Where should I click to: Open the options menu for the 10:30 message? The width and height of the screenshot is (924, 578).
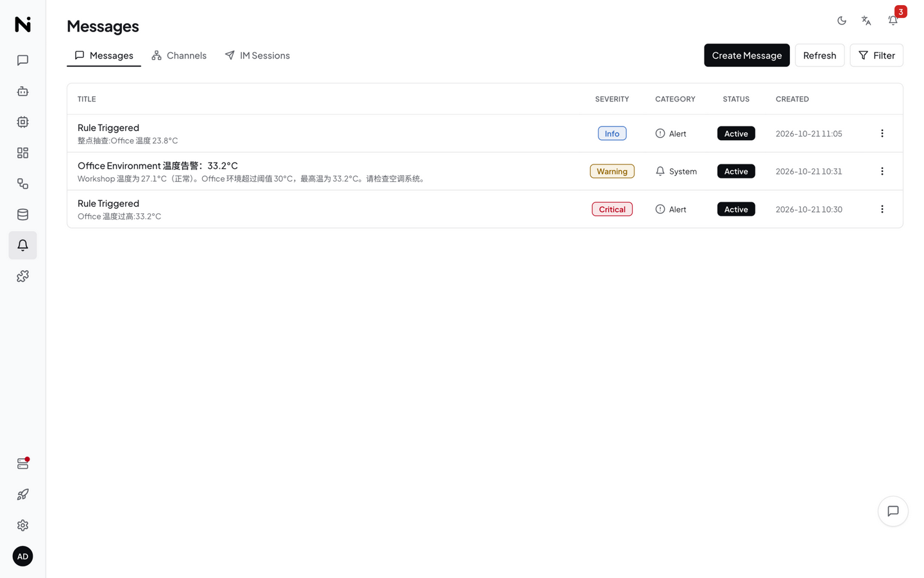tap(882, 209)
